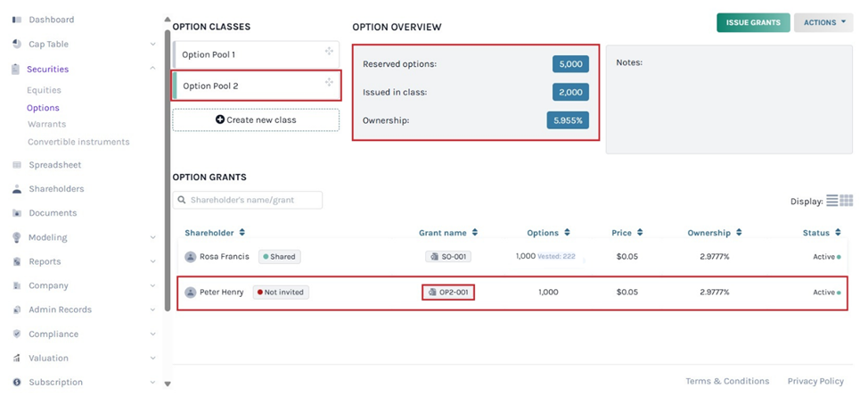Click the Issued in class 2,000 value
This screenshot has height=396, width=868.
click(570, 92)
